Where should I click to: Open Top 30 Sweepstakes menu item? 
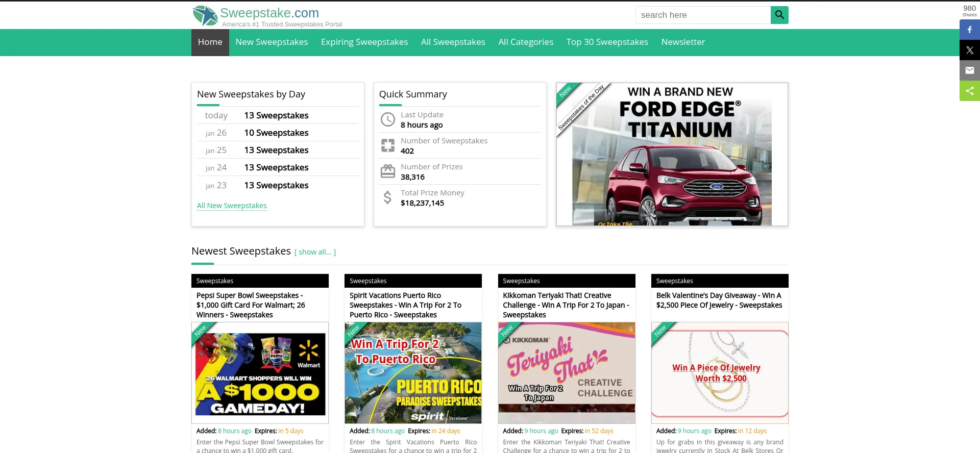607,42
